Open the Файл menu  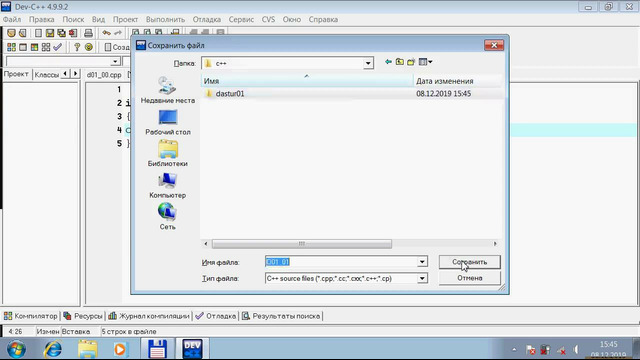coord(12,19)
